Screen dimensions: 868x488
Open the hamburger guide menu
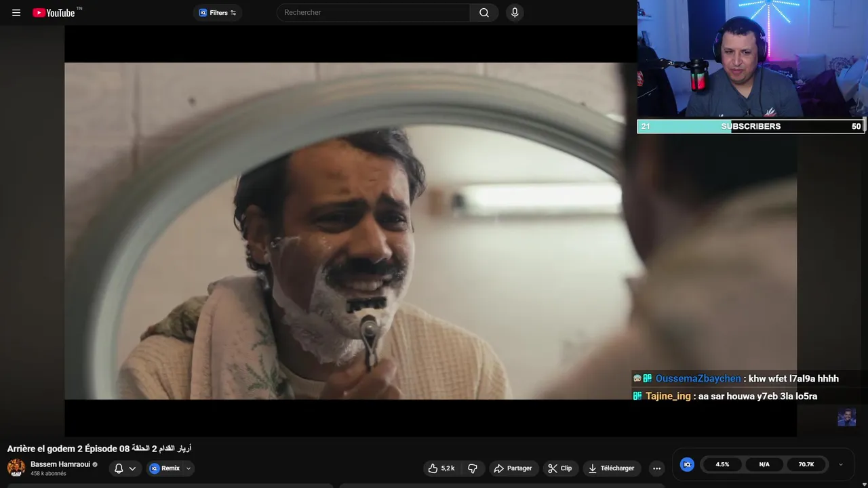pyautogui.click(x=16, y=12)
